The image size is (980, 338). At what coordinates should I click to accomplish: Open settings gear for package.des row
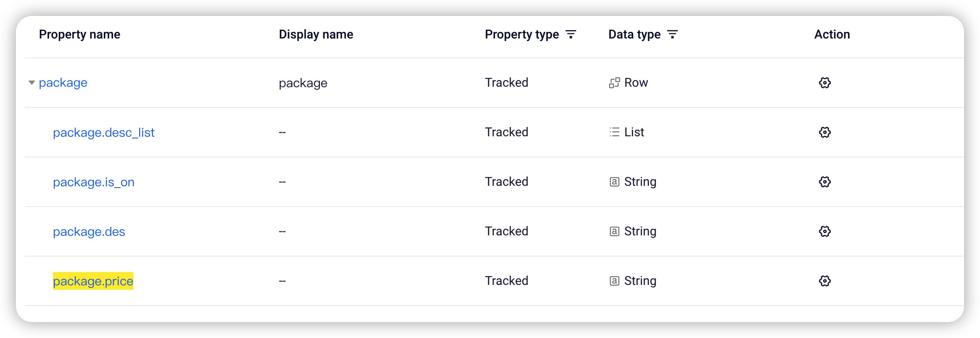824,231
